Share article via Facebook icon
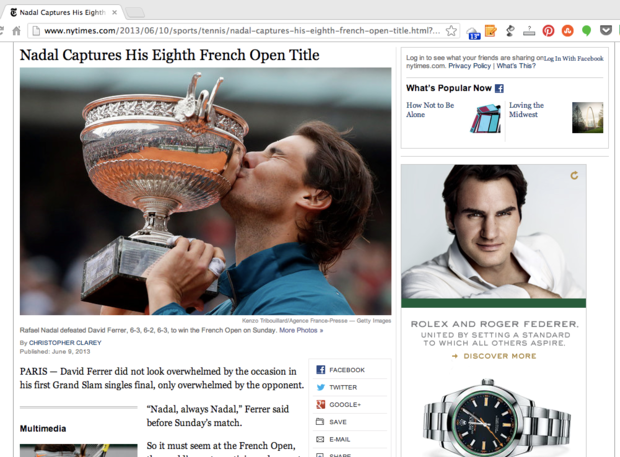Viewport: 620px width, 457px height. pyautogui.click(x=320, y=370)
